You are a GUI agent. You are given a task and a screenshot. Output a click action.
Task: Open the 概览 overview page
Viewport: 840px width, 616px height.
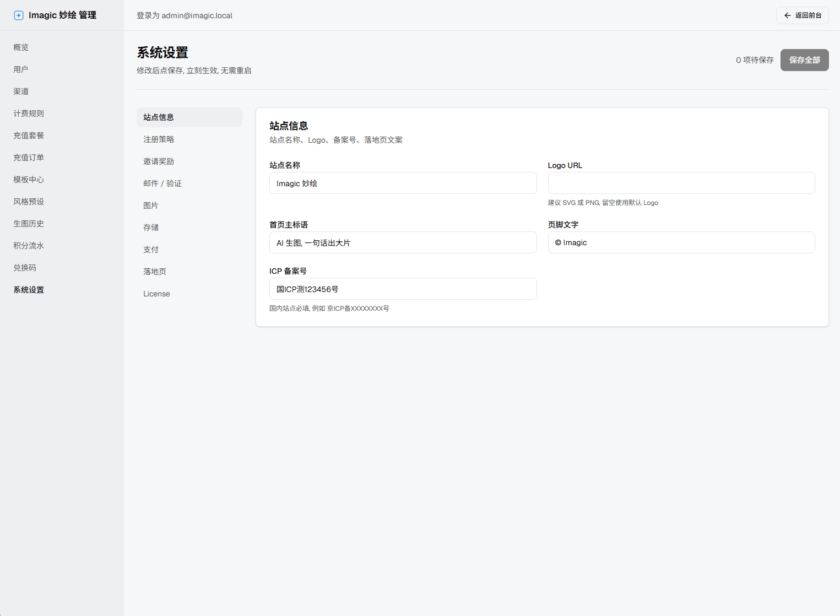[x=21, y=47]
